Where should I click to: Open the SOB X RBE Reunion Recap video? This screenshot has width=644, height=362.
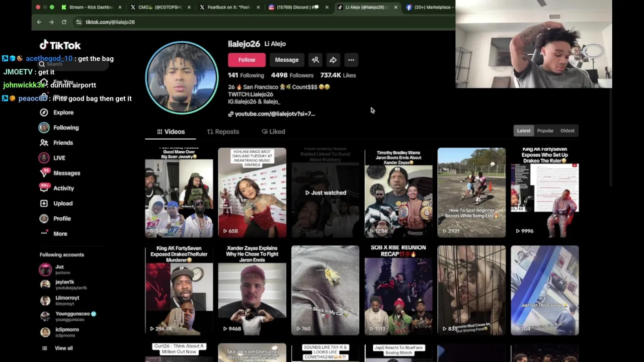(398, 290)
